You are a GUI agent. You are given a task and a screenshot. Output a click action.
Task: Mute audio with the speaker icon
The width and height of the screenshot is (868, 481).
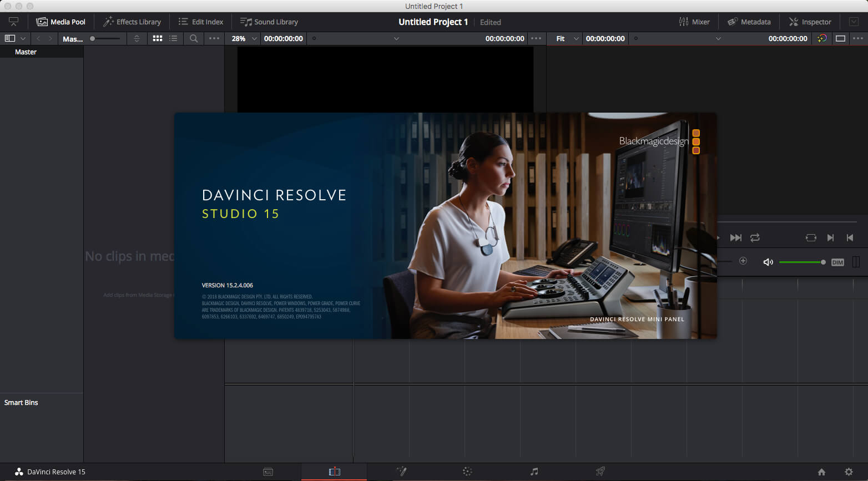pos(768,262)
